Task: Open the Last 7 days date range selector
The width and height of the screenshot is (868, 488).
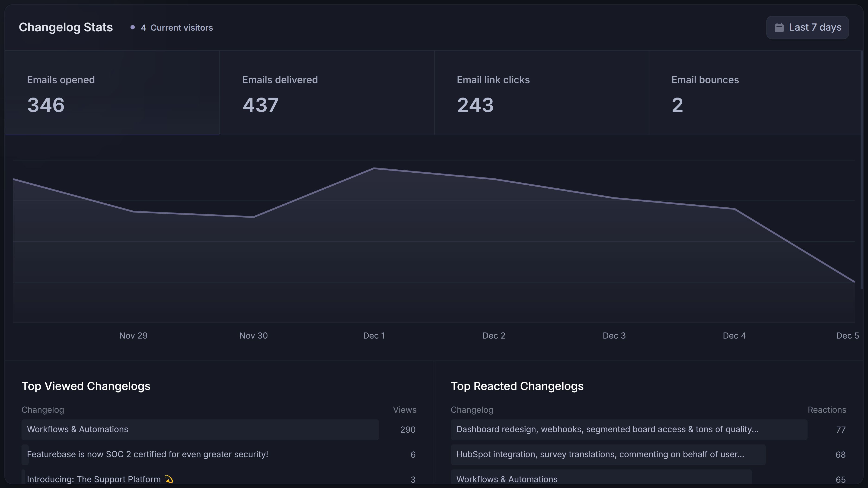Action: pyautogui.click(x=807, y=27)
